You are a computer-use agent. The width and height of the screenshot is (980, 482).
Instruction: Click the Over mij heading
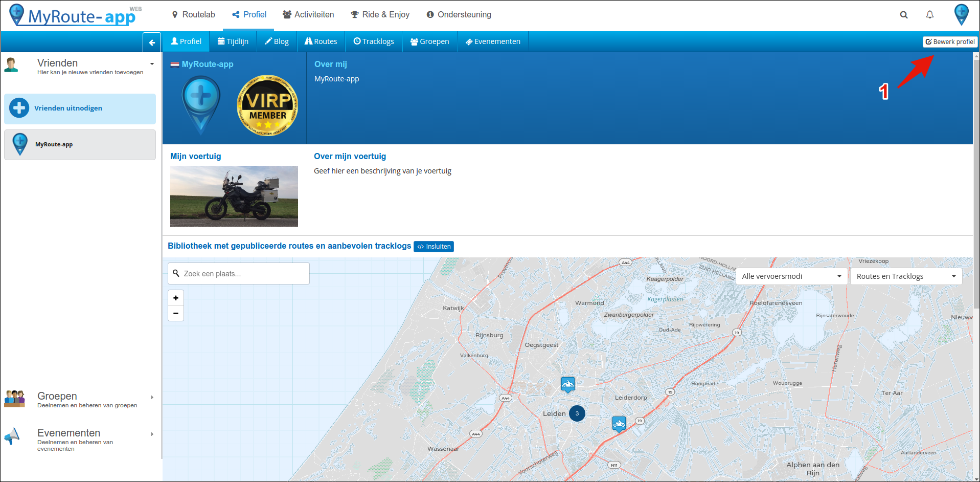click(x=331, y=64)
